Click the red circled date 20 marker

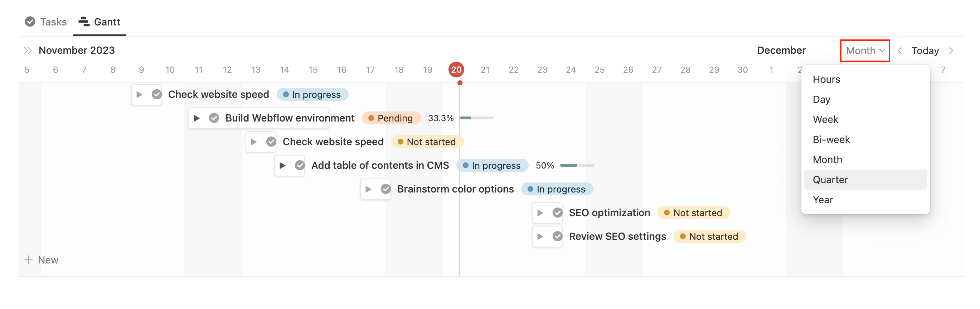(x=456, y=69)
